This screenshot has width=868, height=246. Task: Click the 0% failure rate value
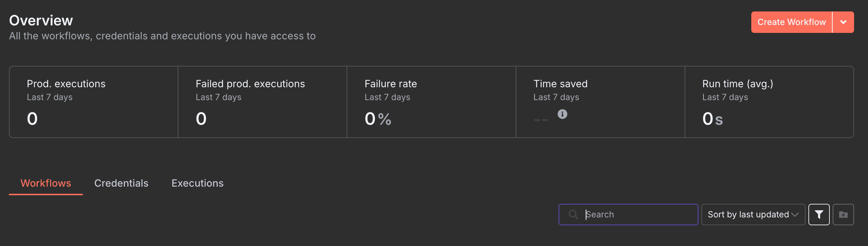click(x=377, y=119)
